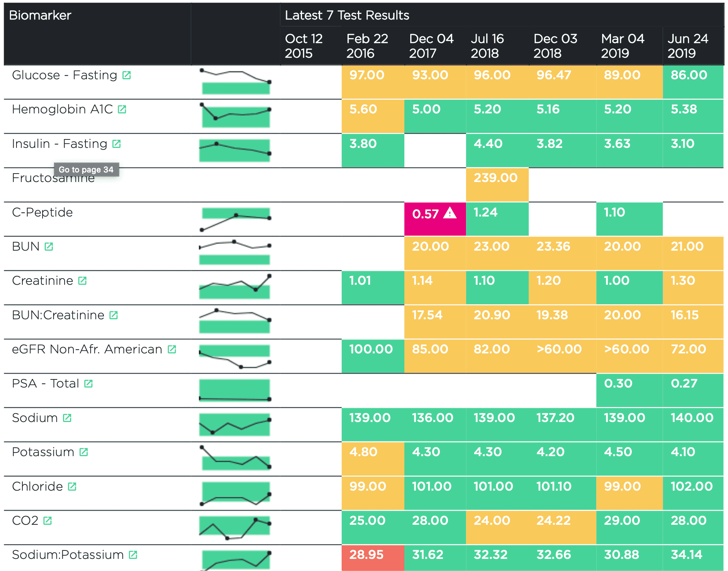The height and width of the screenshot is (571, 728).
Task: Click the CO2 trend sparkline chart
Action: tap(235, 527)
